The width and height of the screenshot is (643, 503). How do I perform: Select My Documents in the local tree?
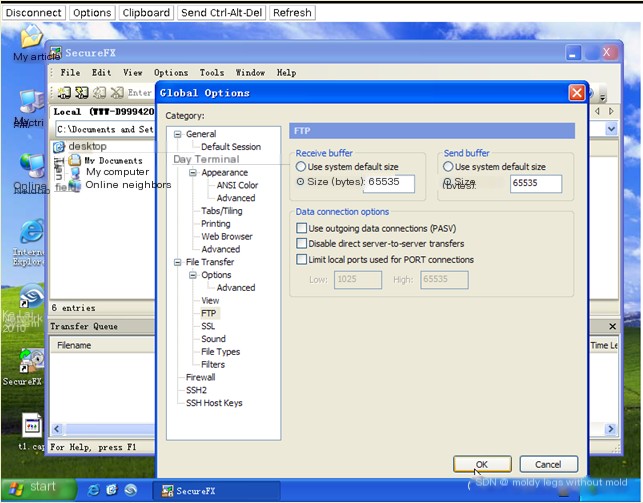[113, 161]
